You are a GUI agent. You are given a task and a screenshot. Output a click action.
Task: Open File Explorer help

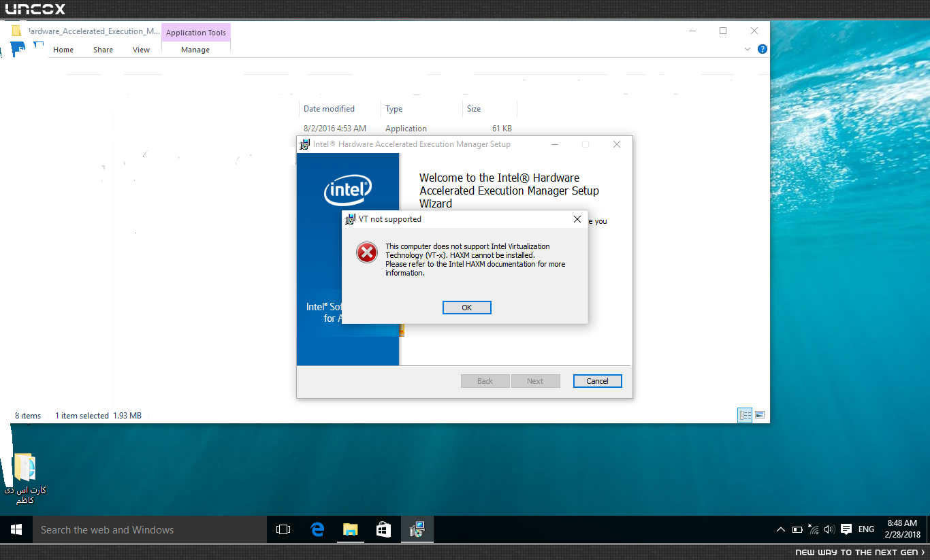(763, 49)
